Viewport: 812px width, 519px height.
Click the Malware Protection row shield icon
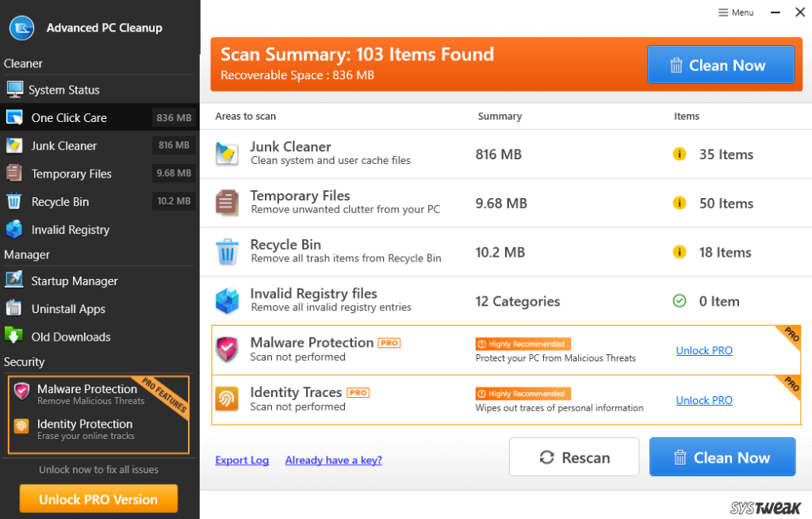[x=227, y=349]
